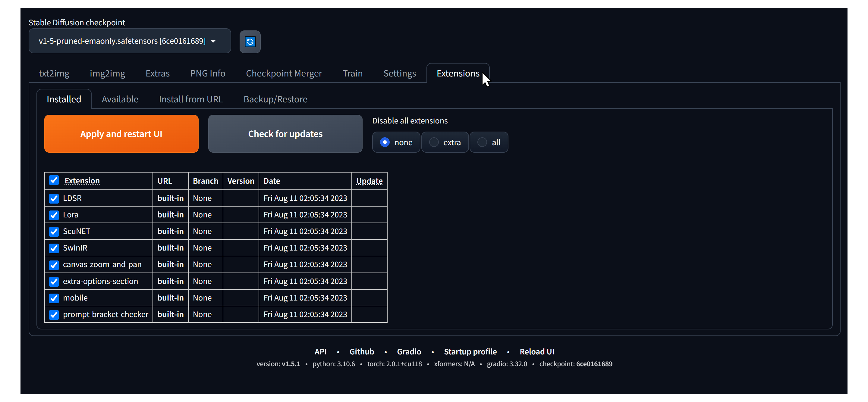Select the 'none' disable option
The image size is (868, 402).
[x=396, y=142]
